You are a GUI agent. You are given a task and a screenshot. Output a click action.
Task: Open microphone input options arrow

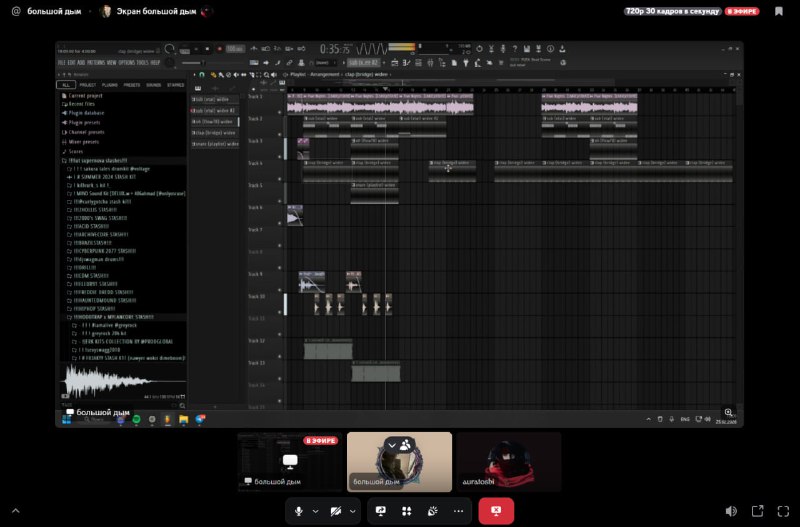(x=316, y=511)
